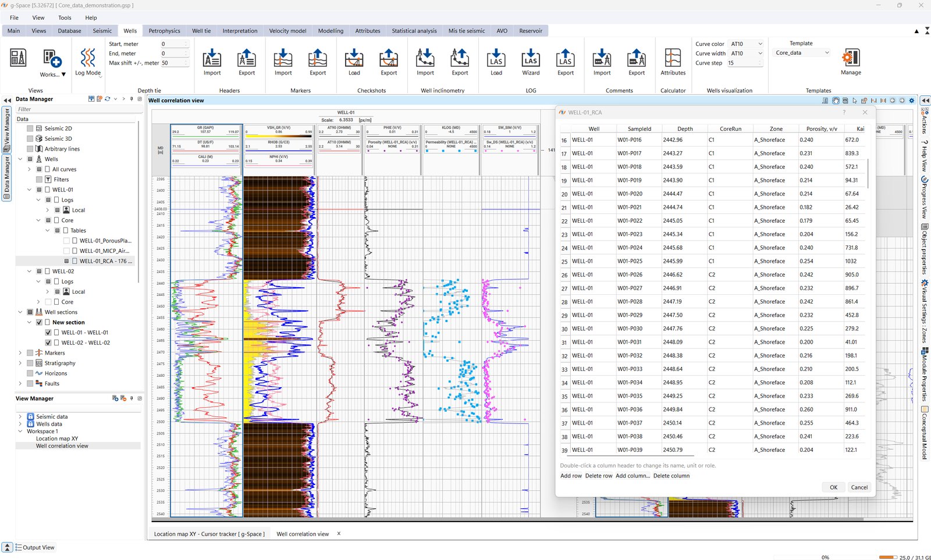The image size is (931, 560).
Task: Click Markers Import icon
Action: pos(283,58)
